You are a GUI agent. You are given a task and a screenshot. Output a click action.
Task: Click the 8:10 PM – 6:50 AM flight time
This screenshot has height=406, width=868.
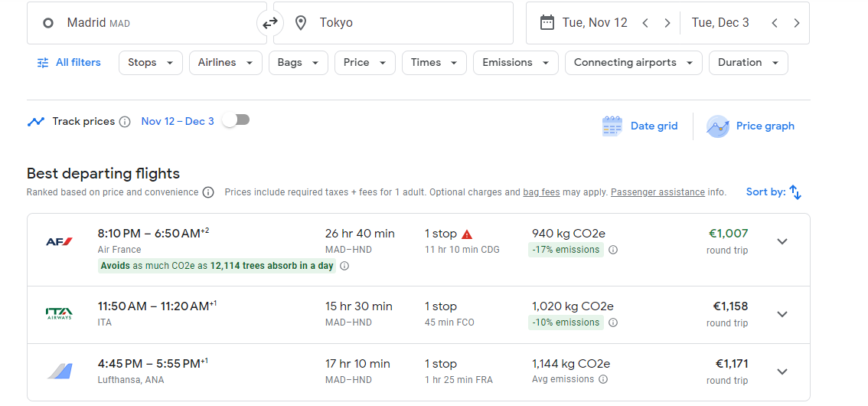[153, 233]
